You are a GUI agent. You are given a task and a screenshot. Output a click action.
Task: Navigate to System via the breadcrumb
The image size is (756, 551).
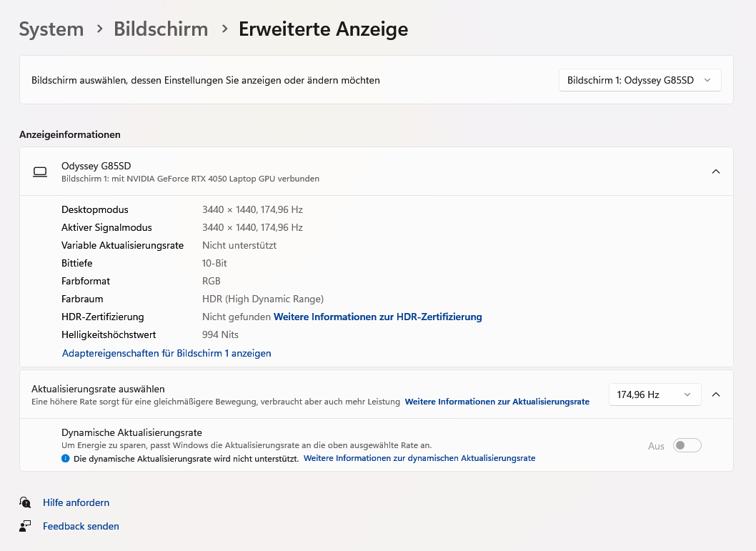[51, 29]
